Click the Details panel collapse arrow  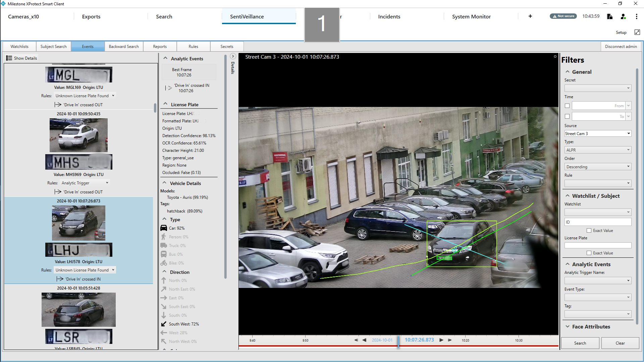(x=233, y=56)
